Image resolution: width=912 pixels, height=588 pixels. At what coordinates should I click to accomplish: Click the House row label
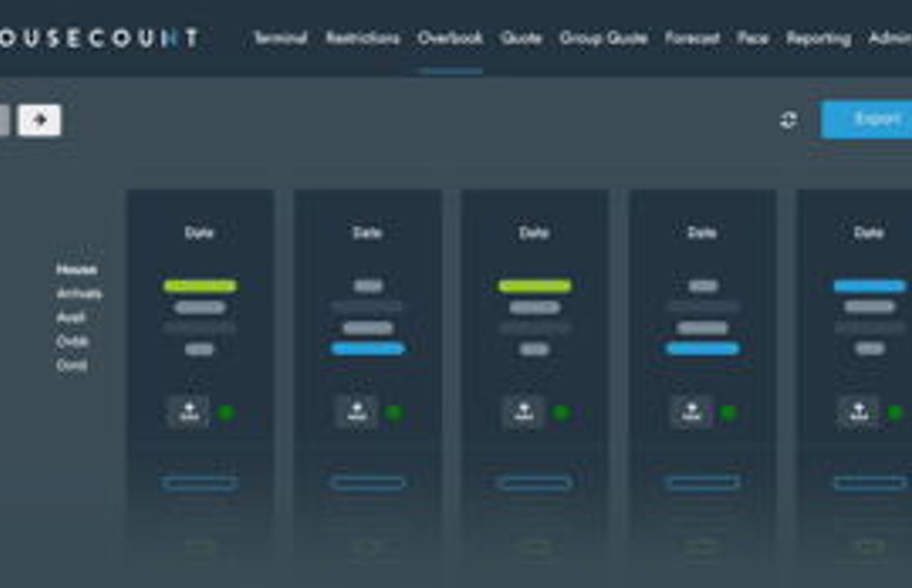[x=77, y=269]
